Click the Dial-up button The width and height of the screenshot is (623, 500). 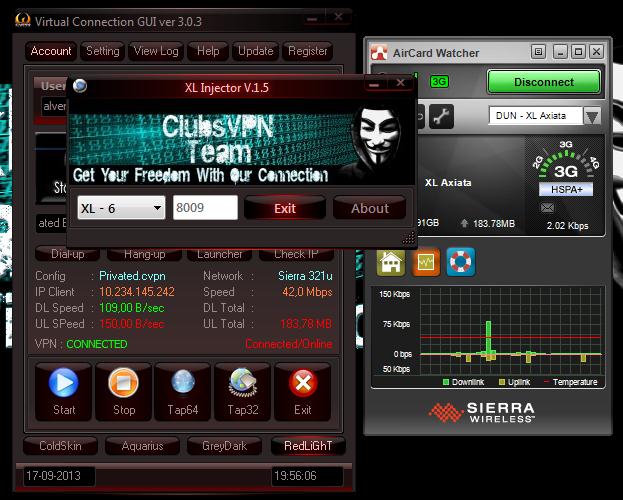pyautogui.click(x=68, y=254)
